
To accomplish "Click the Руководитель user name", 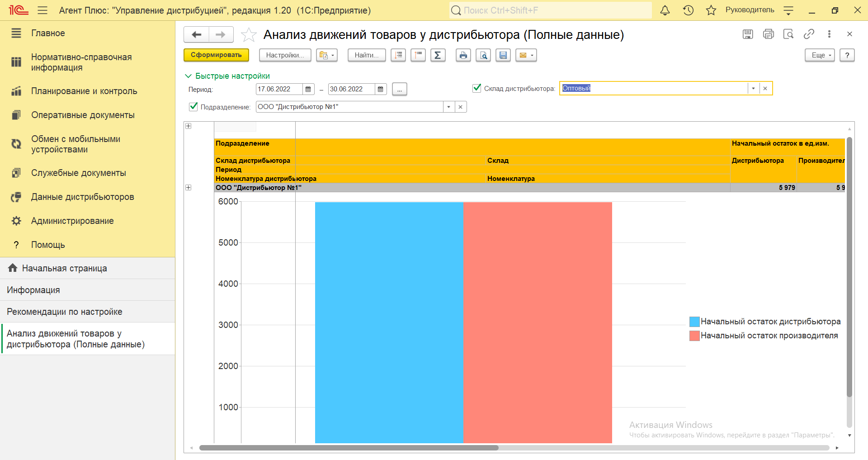I will click(x=750, y=10).
